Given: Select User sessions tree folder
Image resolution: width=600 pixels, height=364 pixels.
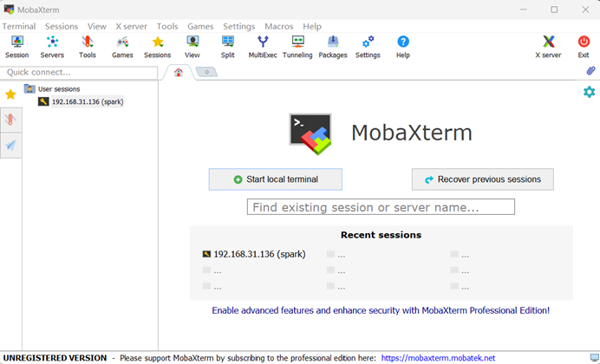Looking at the screenshot, I should click(x=59, y=88).
